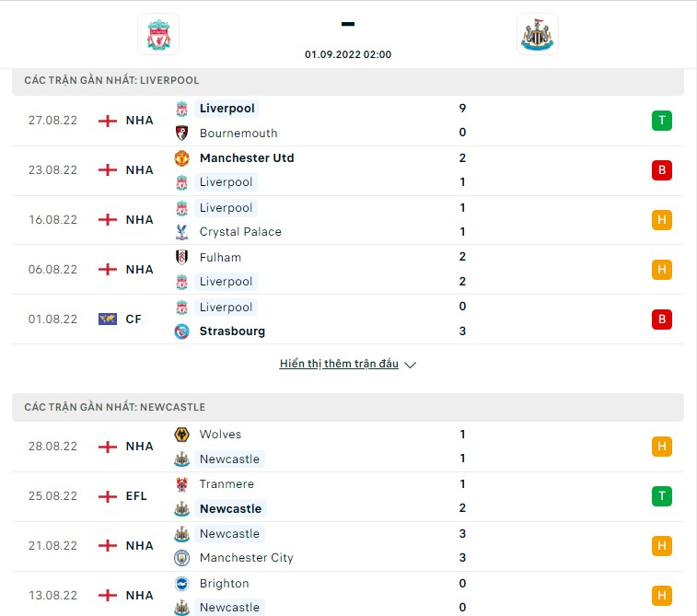Image resolution: width=697 pixels, height=616 pixels.
Task: Click the England flag beside EFL
Action: [x=108, y=496]
